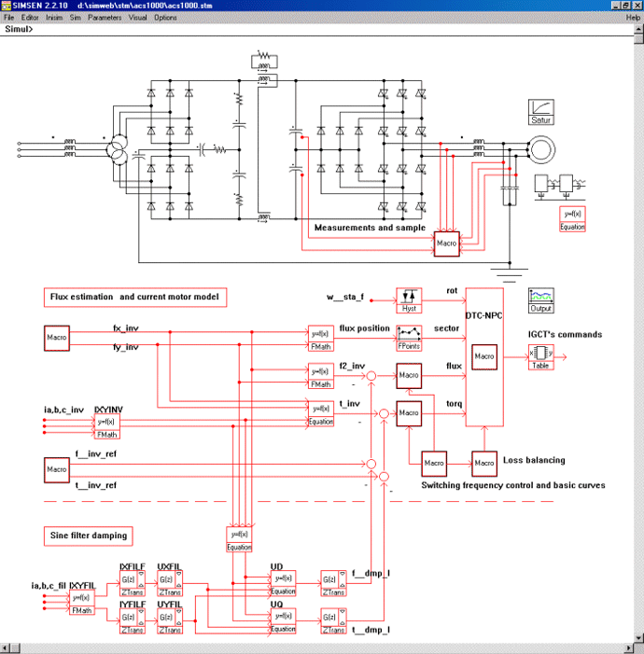Click the IGCT's commands Table block

tap(542, 355)
